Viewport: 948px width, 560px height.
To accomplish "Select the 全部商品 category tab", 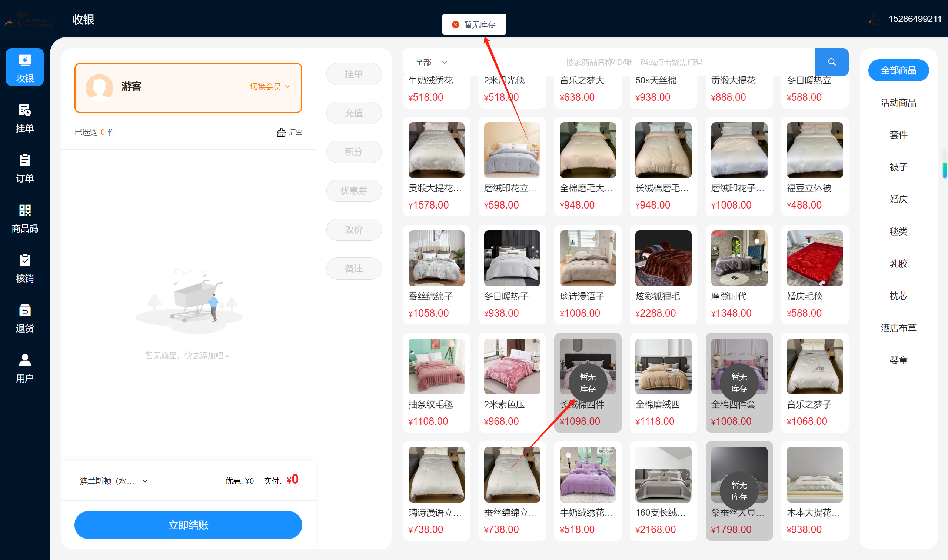I will (x=898, y=70).
